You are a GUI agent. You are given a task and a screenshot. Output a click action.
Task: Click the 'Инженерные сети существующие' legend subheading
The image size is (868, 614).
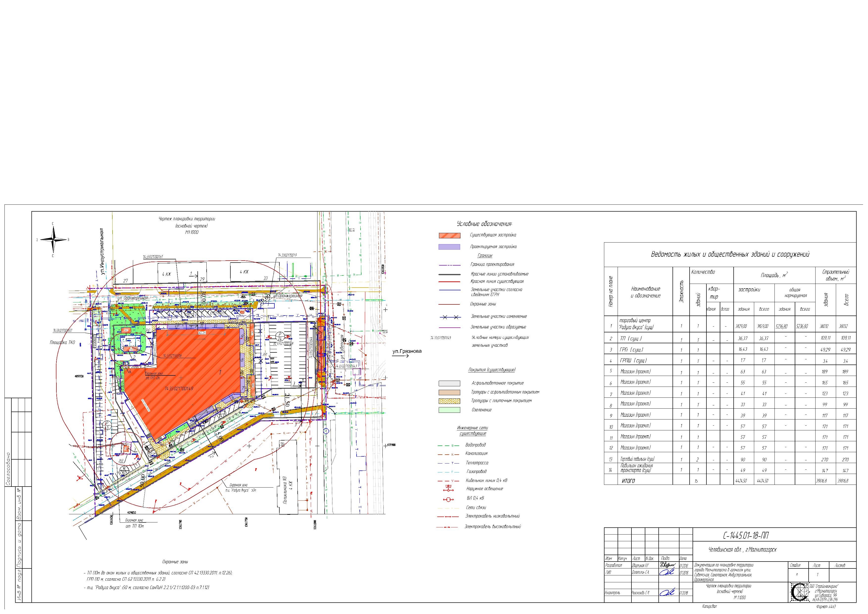click(473, 431)
